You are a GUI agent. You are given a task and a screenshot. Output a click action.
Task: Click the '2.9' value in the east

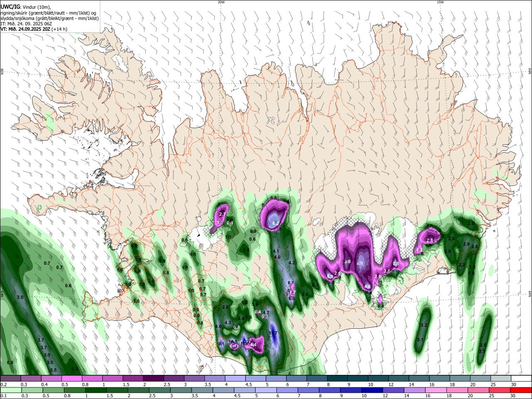click(466, 244)
